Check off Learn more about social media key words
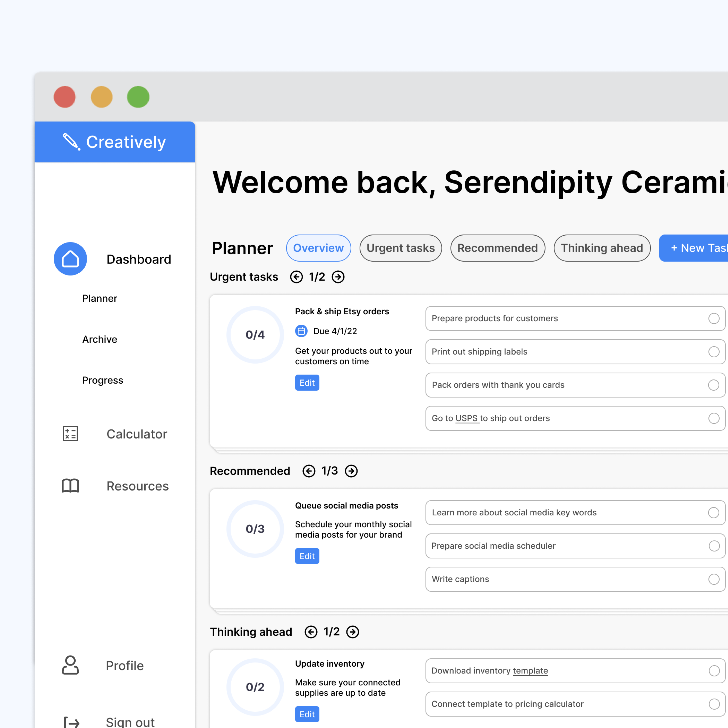Viewport: 728px width, 728px height. click(x=714, y=512)
